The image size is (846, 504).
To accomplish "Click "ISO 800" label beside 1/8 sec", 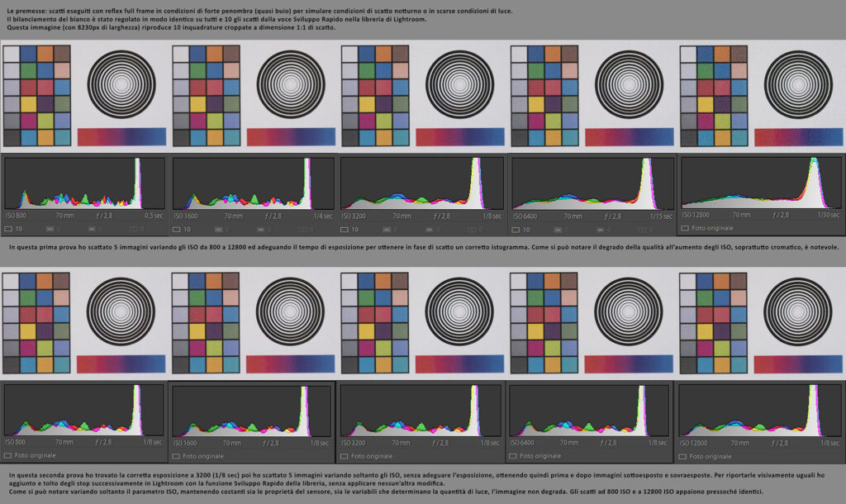I will point(15,442).
